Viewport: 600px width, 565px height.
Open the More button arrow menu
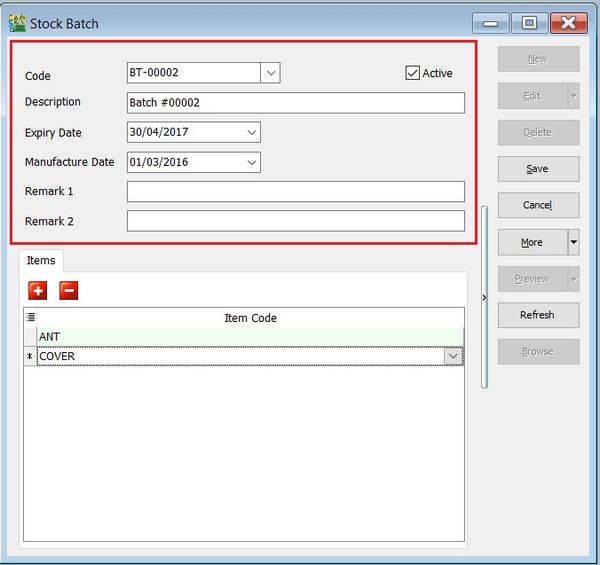[573, 242]
